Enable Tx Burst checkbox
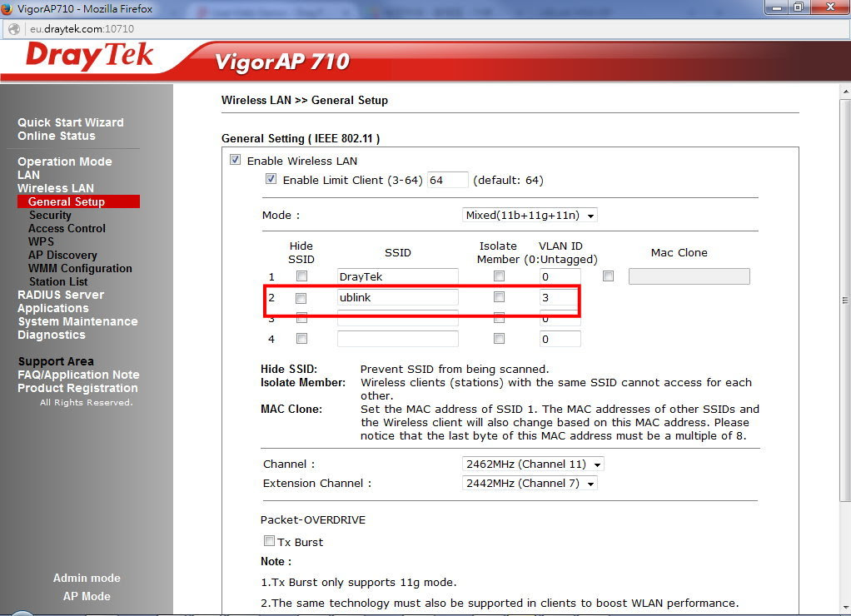 coord(269,540)
